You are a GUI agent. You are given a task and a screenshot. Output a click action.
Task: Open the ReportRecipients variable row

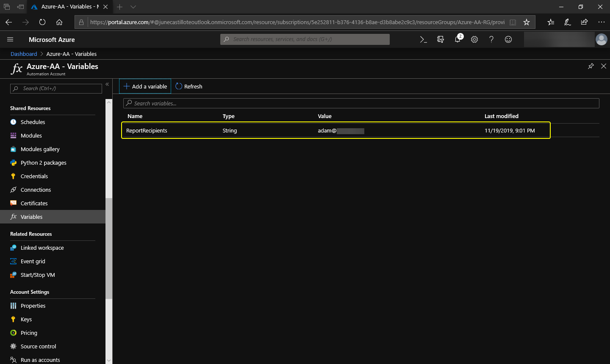(147, 130)
